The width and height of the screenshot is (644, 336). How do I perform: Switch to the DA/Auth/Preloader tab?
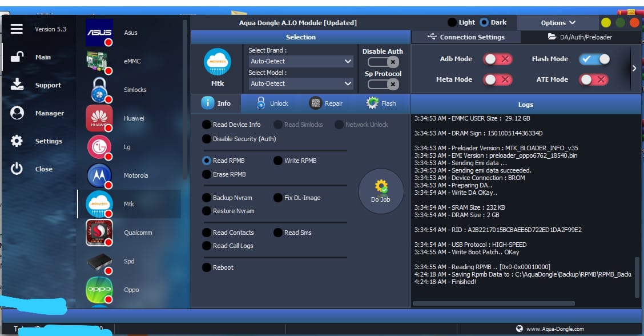580,37
